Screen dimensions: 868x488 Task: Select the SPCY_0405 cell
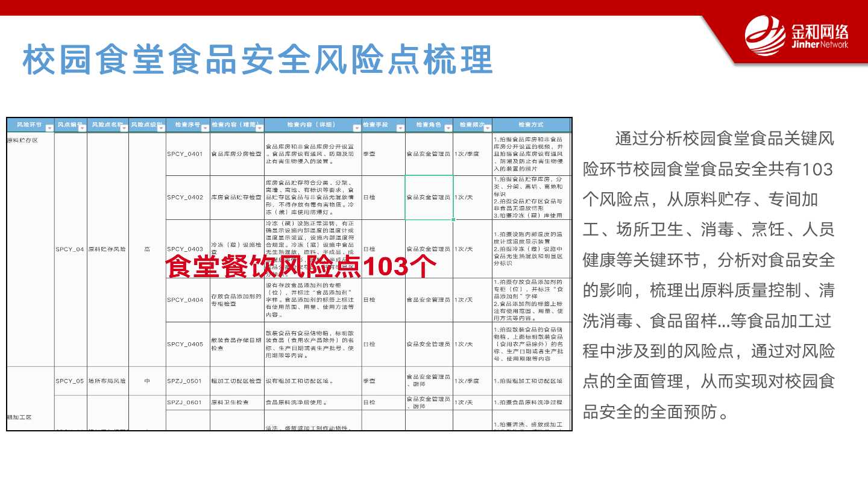click(187, 344)
